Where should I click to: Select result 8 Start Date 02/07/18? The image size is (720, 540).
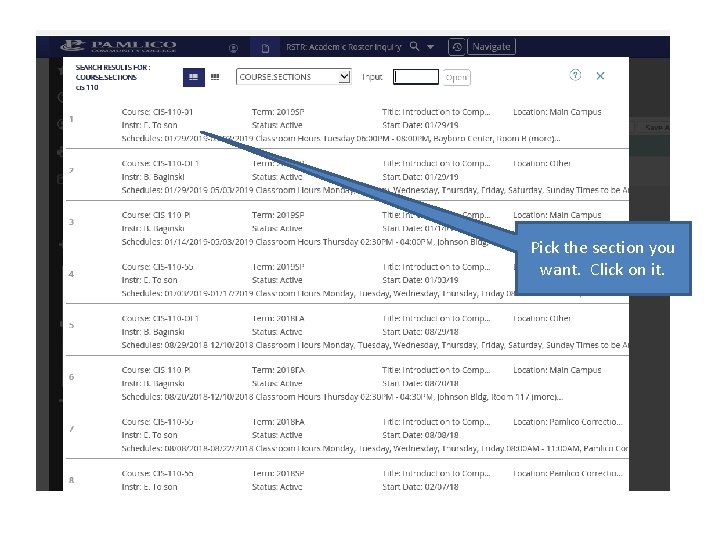tap(420, 487)
